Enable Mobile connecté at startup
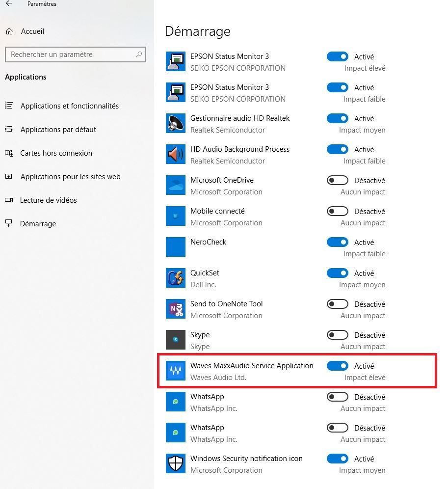This screenshot has width=448, height=489. coord(337,211)
